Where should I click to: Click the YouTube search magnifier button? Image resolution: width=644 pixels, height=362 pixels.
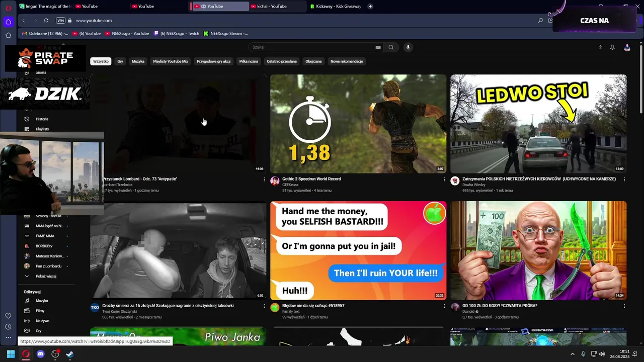click(x=391, y=47)
